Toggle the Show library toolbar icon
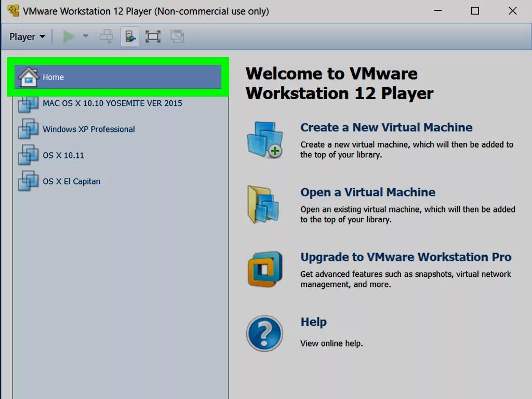532x399 pixels. click(130, 36)
